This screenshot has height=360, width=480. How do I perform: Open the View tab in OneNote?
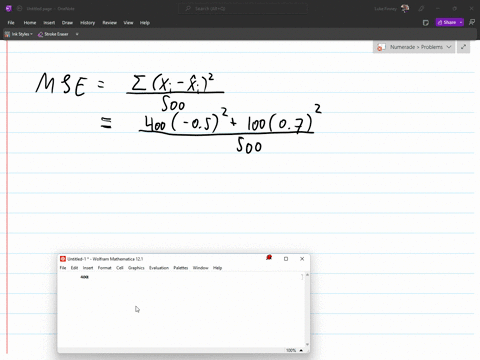click(x=128, y=23)
